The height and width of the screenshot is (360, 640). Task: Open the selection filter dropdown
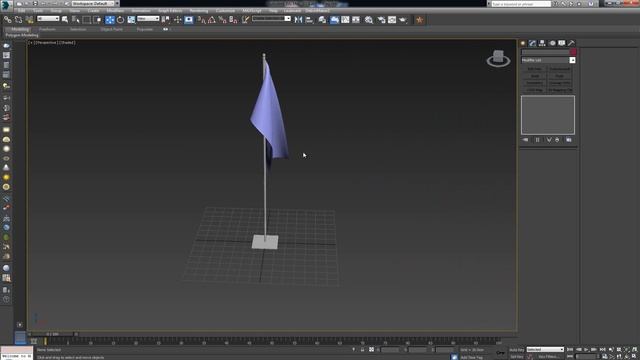click(48, 19)
